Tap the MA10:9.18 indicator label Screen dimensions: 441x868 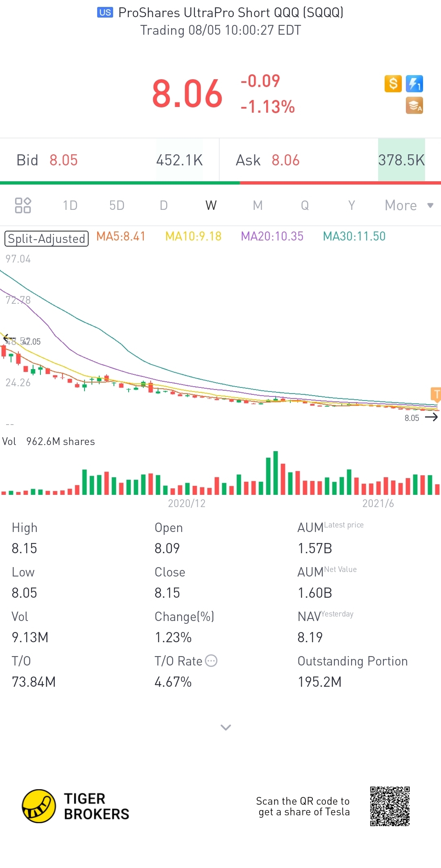click(194, 236)
